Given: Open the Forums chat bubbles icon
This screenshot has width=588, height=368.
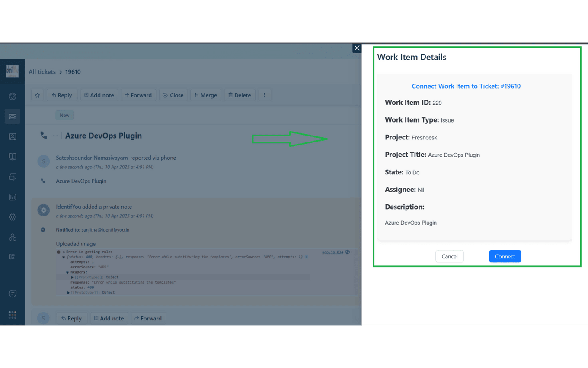Looking at the screenshot, I should (12, 177).
